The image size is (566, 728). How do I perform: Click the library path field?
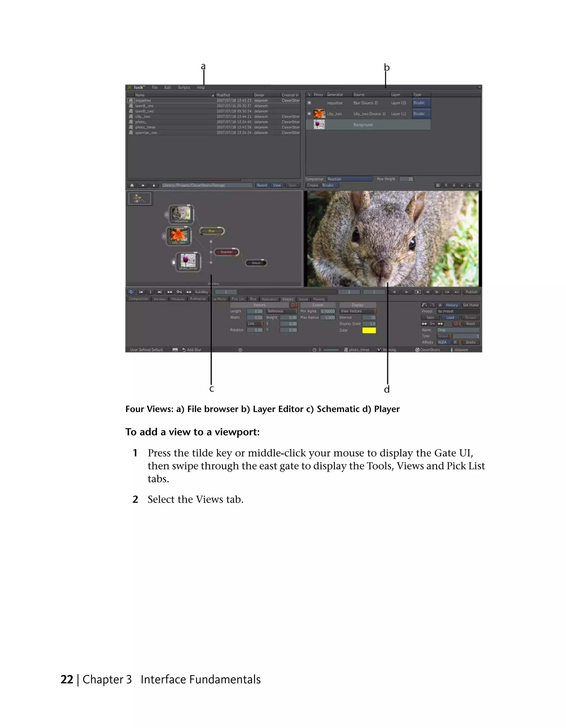(x=207, y=185)
